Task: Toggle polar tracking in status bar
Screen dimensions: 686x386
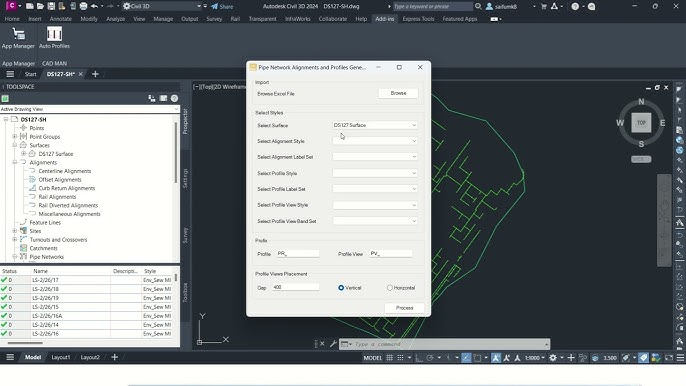Action: pyautogui.click(x=430, y=358)
